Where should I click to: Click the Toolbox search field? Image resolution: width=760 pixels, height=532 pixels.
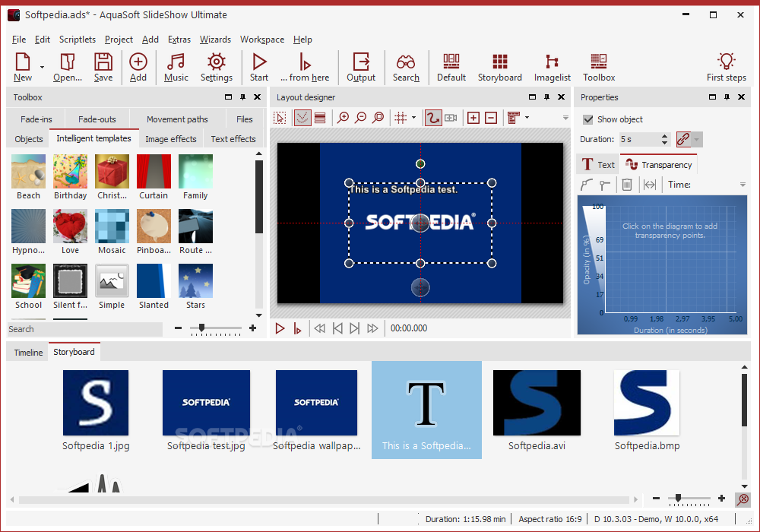tap(85, 329)
